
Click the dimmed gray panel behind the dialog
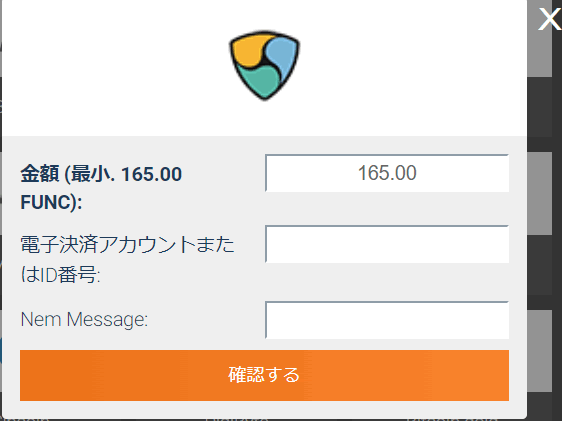539,194
